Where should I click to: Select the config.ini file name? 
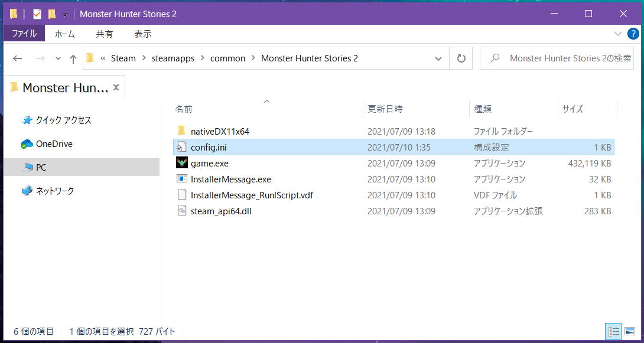(209, 147)
